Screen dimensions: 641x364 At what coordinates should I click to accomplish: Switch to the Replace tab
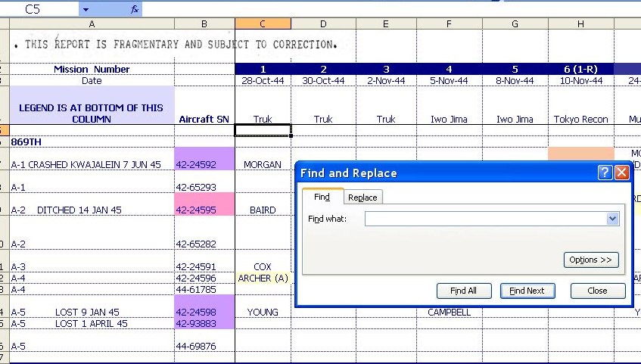point(363,197)
